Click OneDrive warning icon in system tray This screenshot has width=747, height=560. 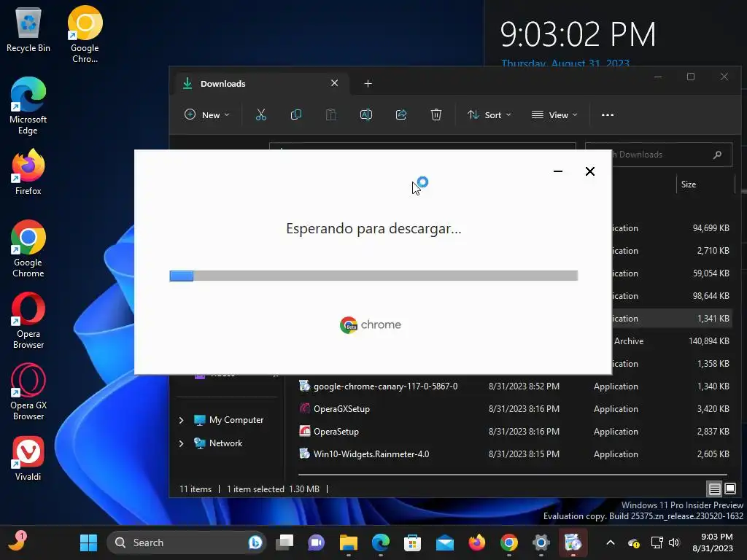pos(634,542)
